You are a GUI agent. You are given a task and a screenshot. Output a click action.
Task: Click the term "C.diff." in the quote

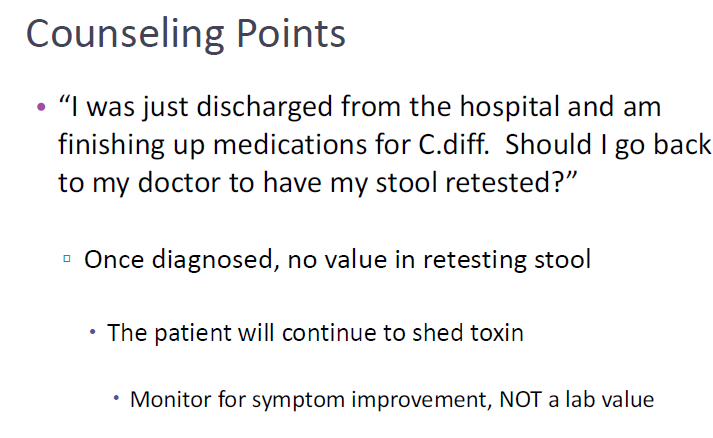[x=454, y=144]
